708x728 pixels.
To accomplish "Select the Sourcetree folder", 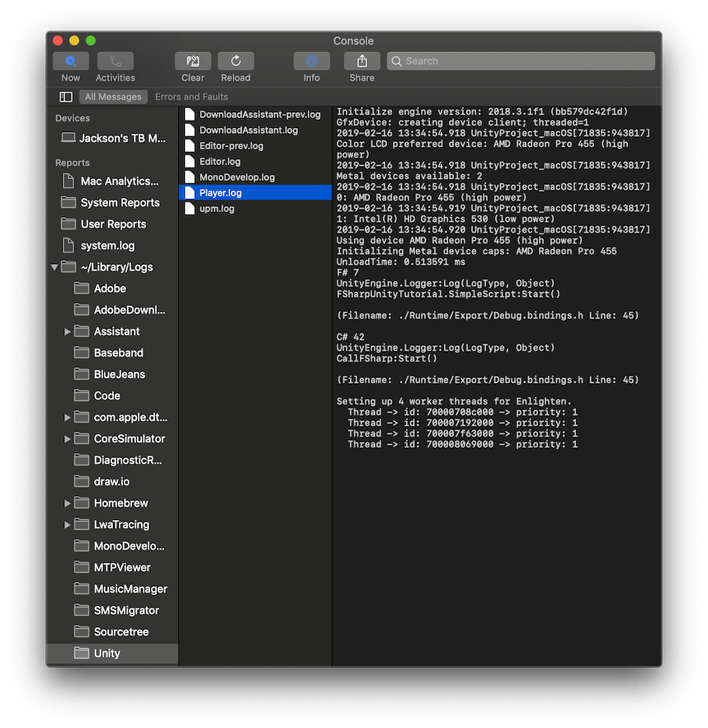I will coord(113,631).
